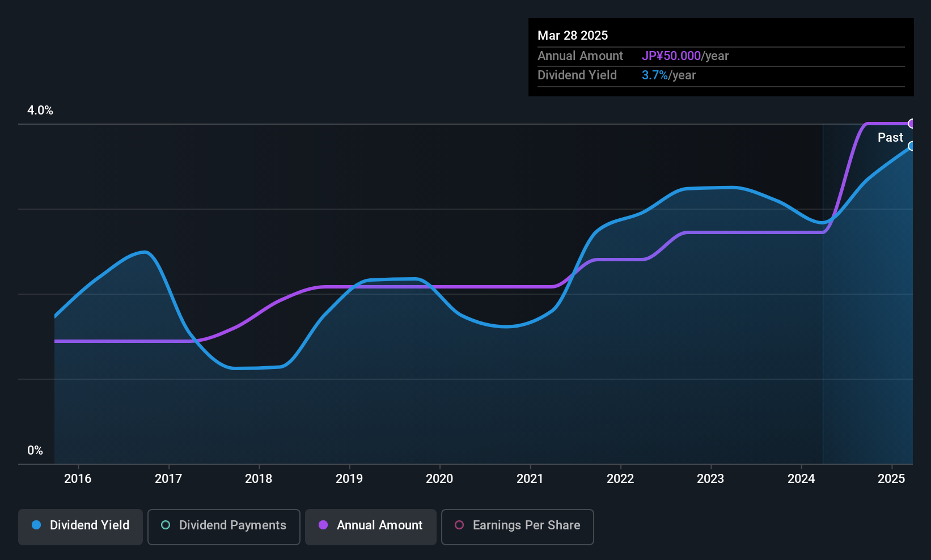
Task: Click the Past label on chart
Action: (x=890, y=137)
